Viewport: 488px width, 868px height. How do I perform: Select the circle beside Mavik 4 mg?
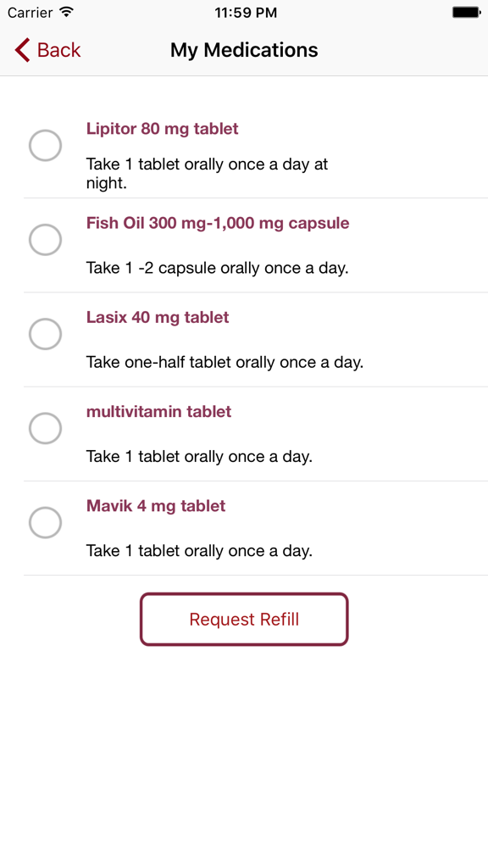click(x=45, y=522)
